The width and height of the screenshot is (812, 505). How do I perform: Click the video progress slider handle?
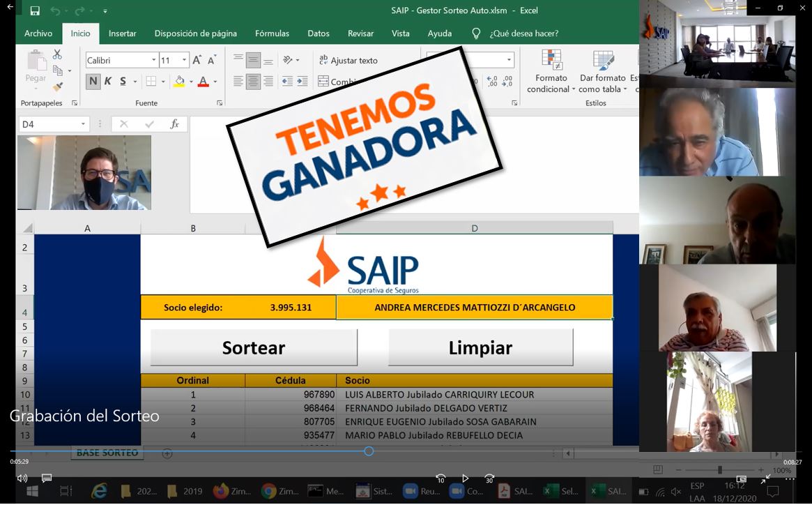click(x=369, y=451)
